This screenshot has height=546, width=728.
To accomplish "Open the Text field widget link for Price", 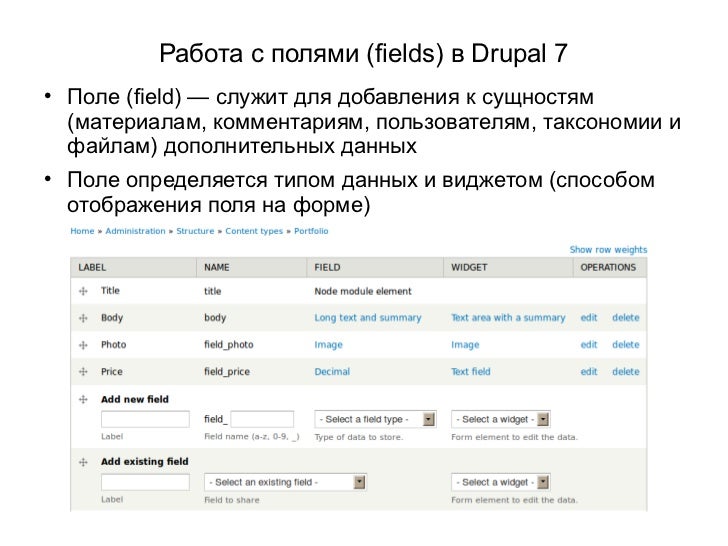I will click(x=471, y=371).
